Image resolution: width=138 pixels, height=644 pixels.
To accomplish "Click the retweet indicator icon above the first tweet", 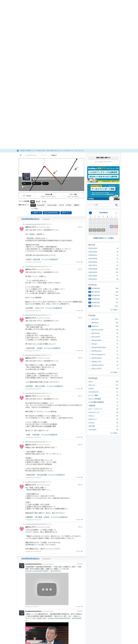I will [24, 224].
